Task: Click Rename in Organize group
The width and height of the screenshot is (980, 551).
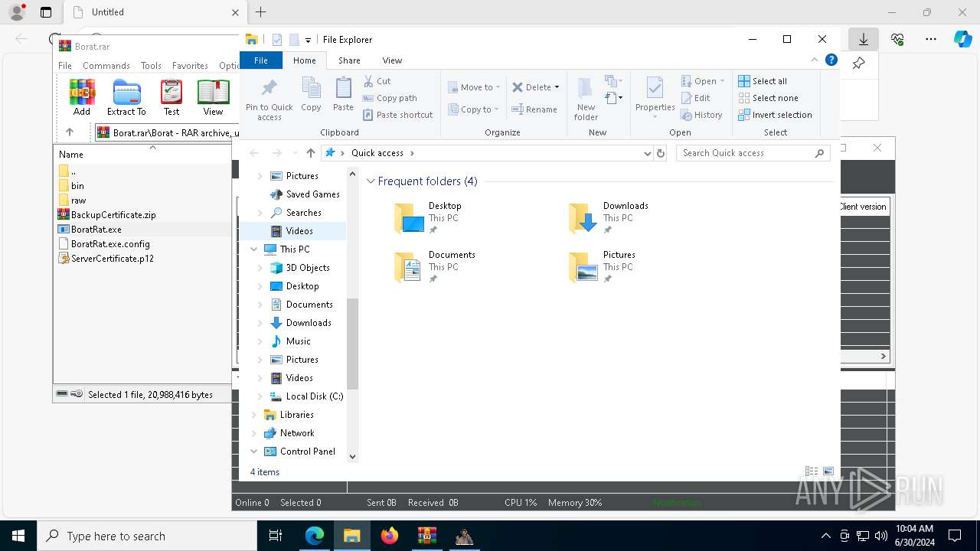Action: pos(534,109)
